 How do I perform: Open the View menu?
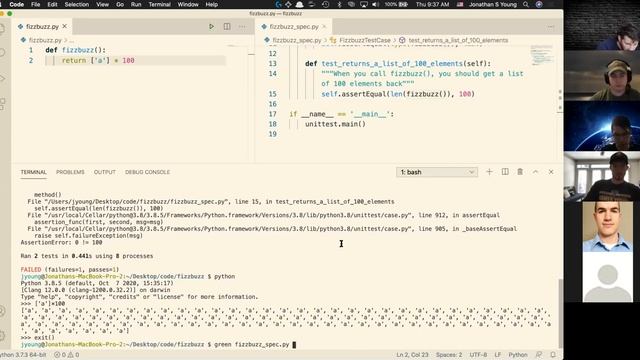pyautogui.click(x=102, y=4)
